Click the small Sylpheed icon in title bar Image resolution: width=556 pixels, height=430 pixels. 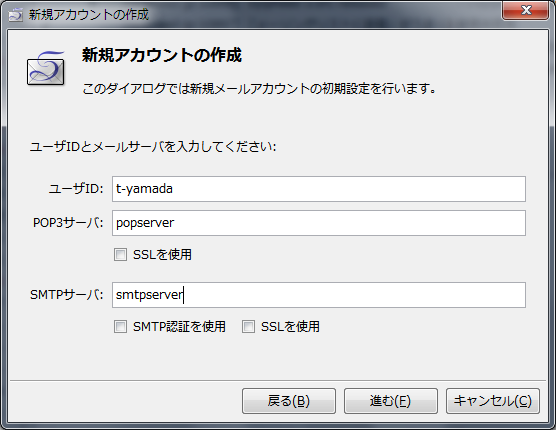point(16,15)
